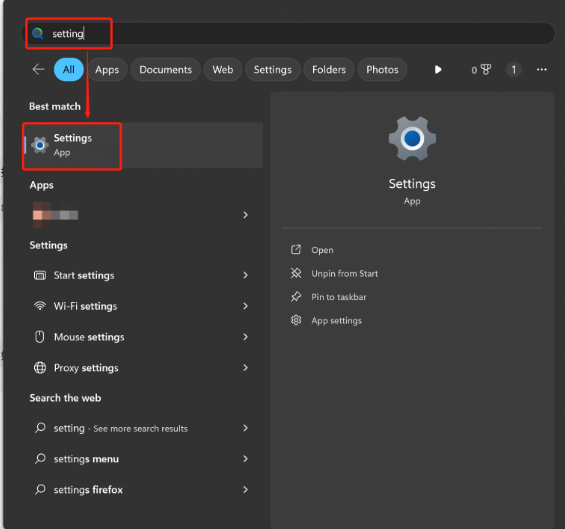The width and height of the screenshot is (565, 529).
Task: Open the Settings App best match result
Action: pos(143,145)
